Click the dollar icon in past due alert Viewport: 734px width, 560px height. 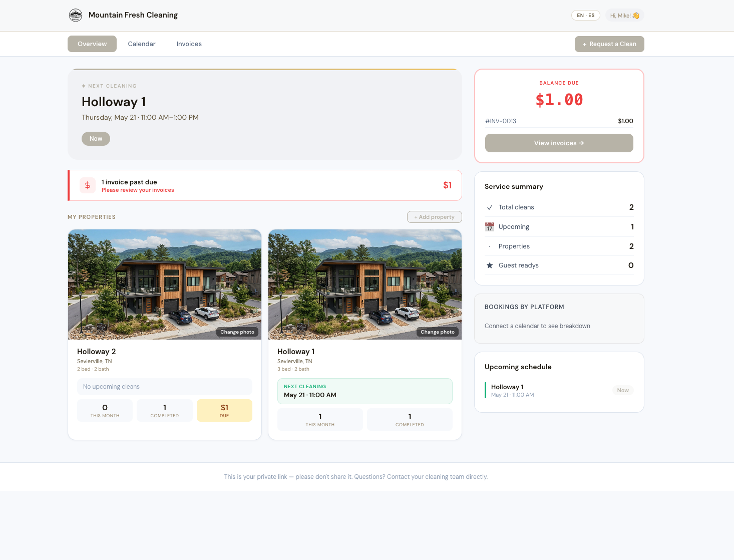tap(88, 185)
